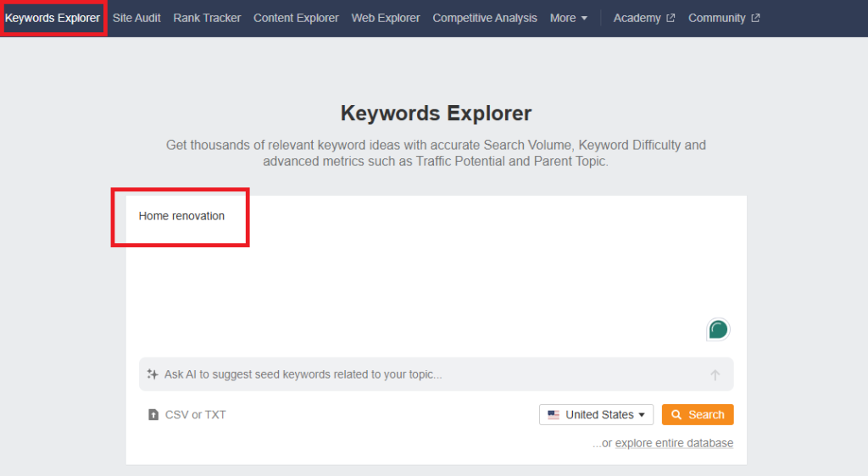Expand the More dropdown menu
The width and height of the screenshot is (868, 476).
pos(569,18)
